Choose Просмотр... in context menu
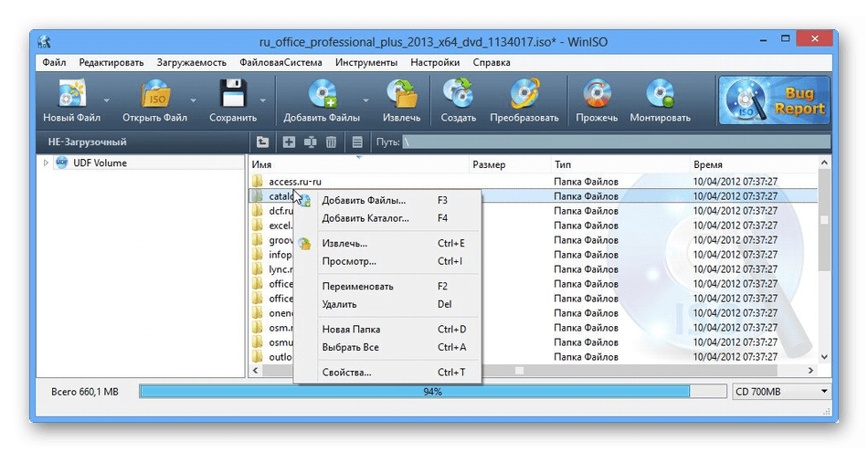The image size is (868, 452). coord(387,261)
